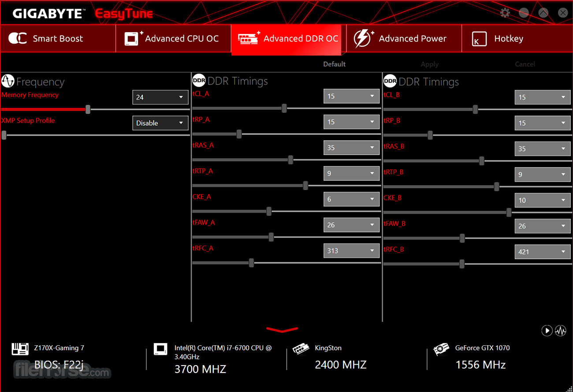Collapse panel with the red chevron arrow

pos(282,329)
